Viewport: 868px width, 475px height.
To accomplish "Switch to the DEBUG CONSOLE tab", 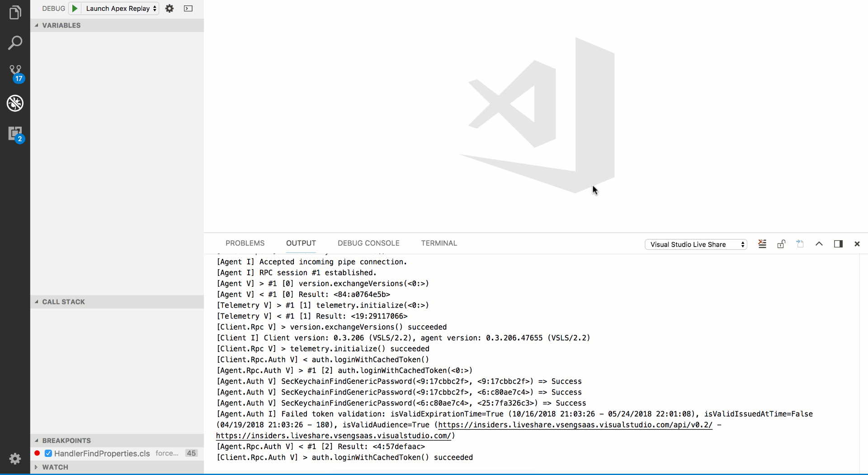I will pos(368,243).
